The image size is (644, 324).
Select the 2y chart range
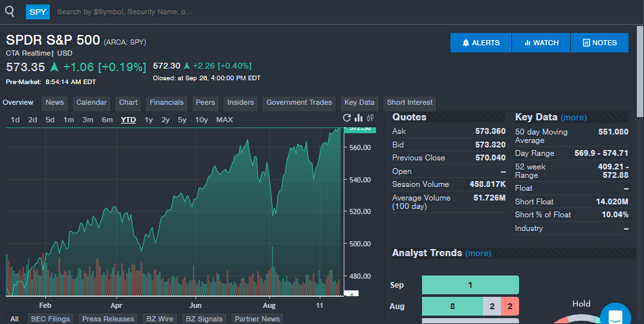(x=165, y=120)
